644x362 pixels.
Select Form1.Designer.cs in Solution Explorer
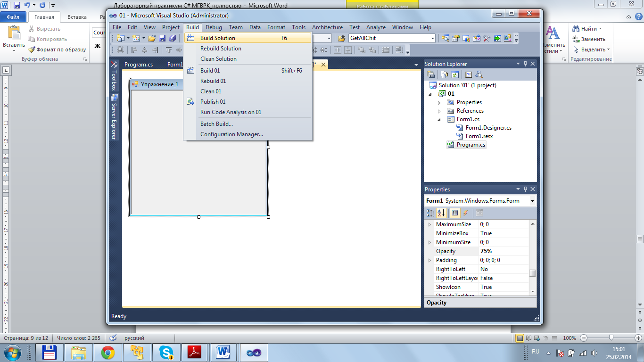click(488, 128)
